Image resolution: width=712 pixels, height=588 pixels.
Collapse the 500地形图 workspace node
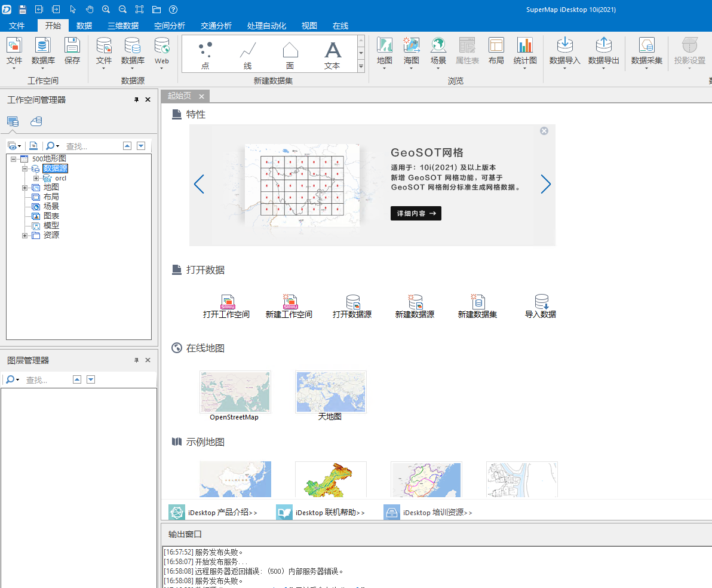[14, 159]
